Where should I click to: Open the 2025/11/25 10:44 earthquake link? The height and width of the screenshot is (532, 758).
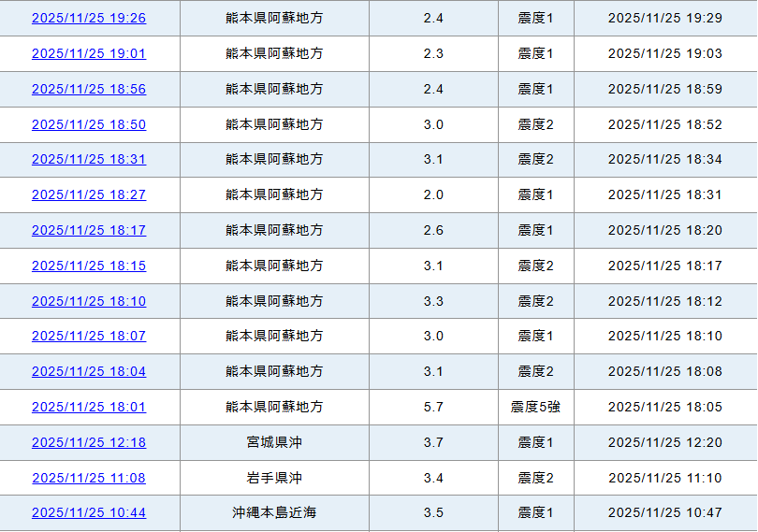(x=89, y=512)
